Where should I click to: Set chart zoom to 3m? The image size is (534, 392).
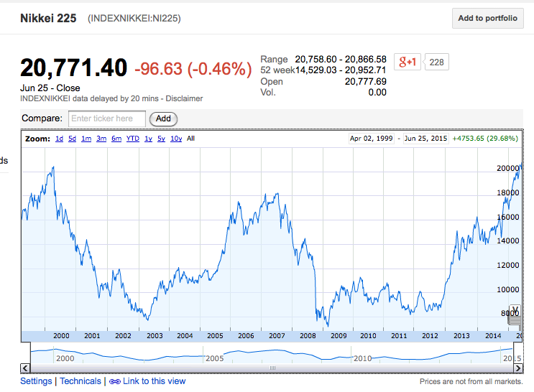coord(101,139)
